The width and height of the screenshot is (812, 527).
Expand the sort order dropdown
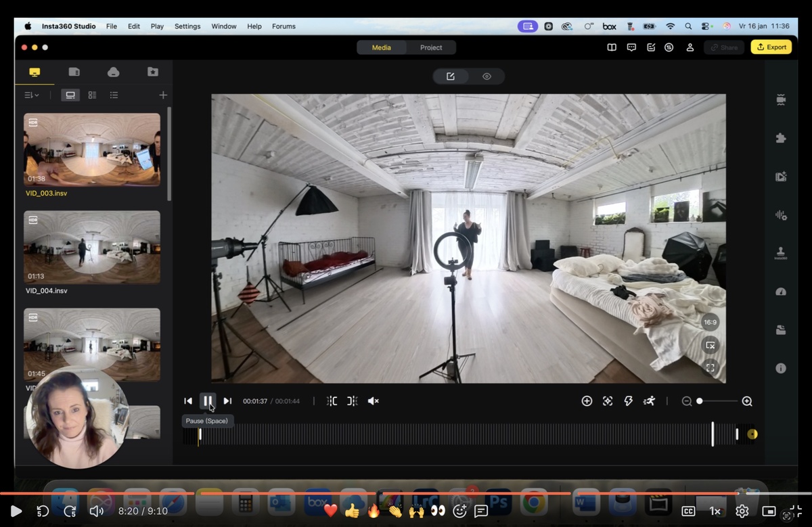click(32, 95)
